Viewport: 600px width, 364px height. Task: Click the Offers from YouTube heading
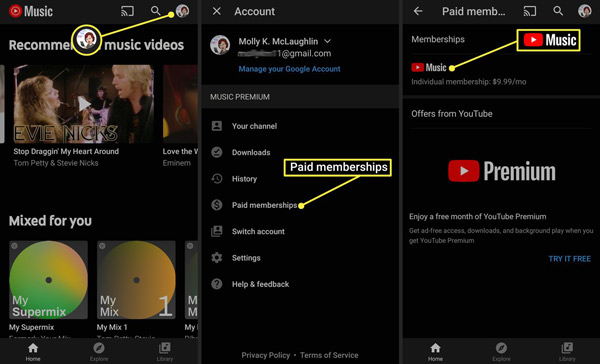click(x=452, y=114)
